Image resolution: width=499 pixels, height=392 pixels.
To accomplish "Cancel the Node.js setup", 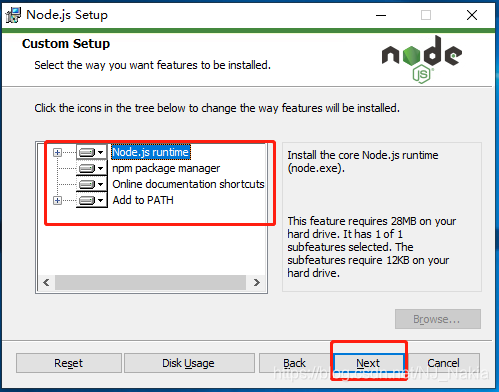I will tap(443, 363).
